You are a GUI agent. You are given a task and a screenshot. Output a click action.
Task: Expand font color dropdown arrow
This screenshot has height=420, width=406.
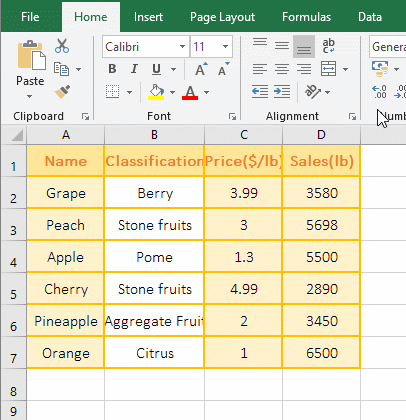tap(206, 92)
